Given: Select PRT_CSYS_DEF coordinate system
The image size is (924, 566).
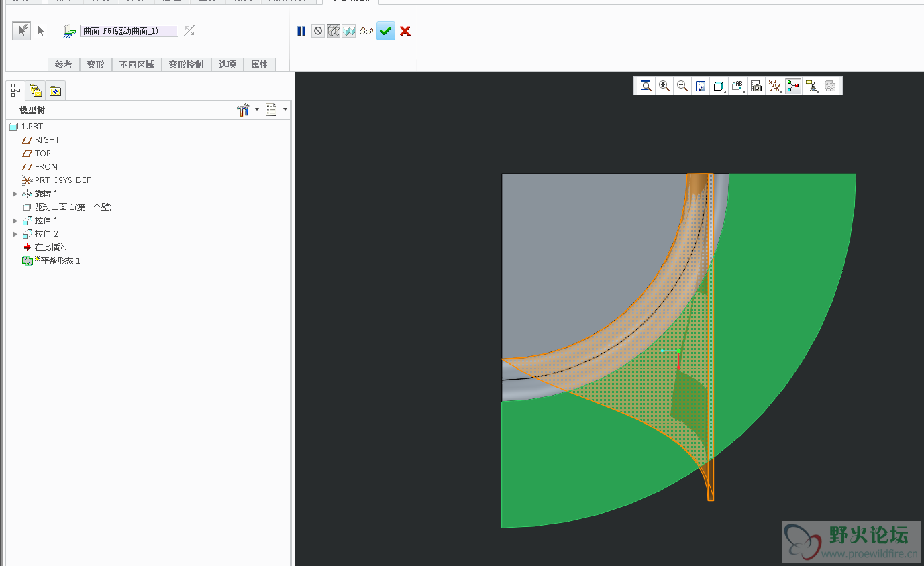Looking at the screenshot, I should tap(62, 180).
